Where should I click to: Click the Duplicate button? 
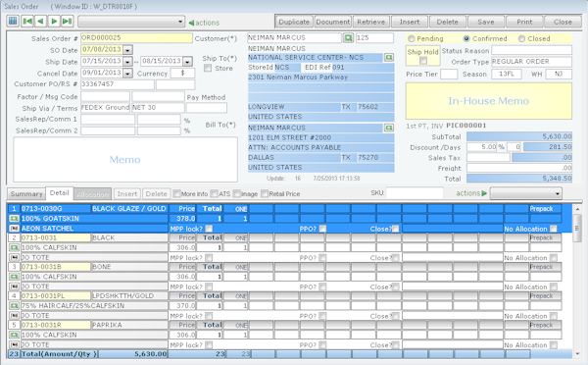click(x=294, y=22)
